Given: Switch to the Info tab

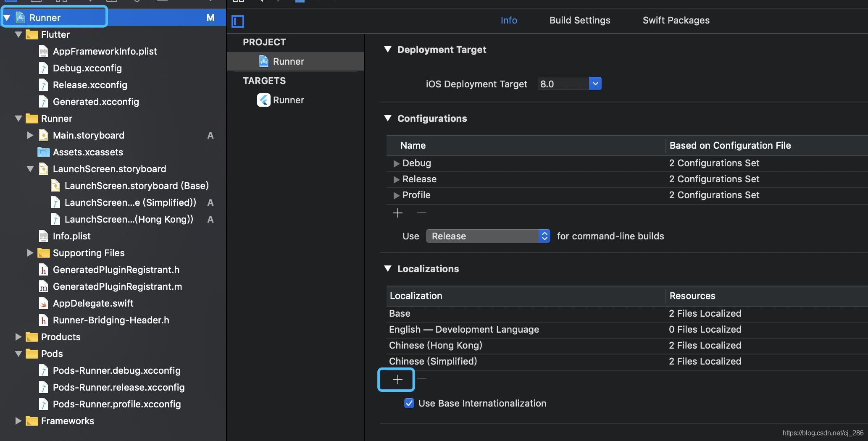Looking at the screenshot, I should pos(508,20).
